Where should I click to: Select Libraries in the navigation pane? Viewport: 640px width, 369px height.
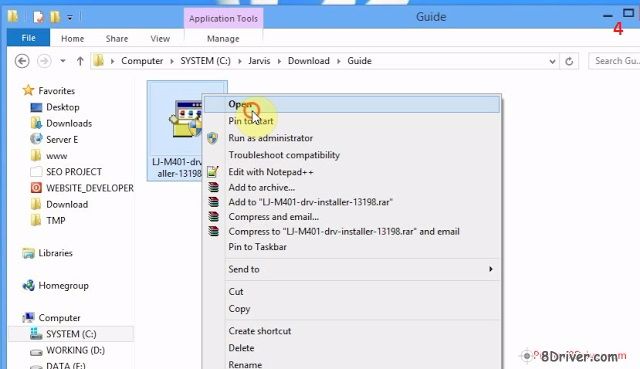coord(55,253)
